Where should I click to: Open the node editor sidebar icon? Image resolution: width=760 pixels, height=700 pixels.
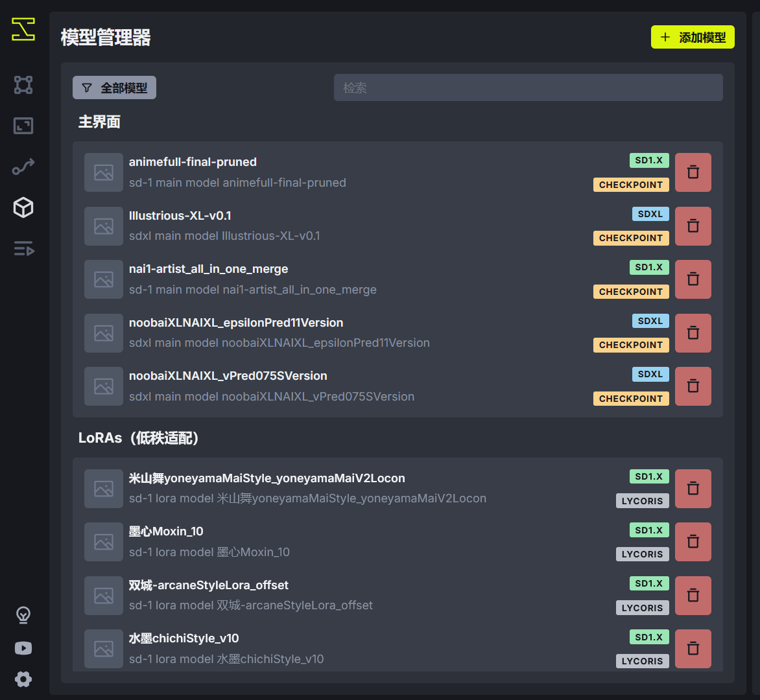23,85
